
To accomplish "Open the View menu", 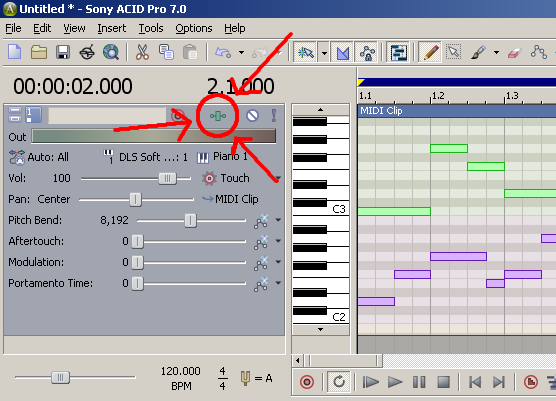I will [74, 28].
